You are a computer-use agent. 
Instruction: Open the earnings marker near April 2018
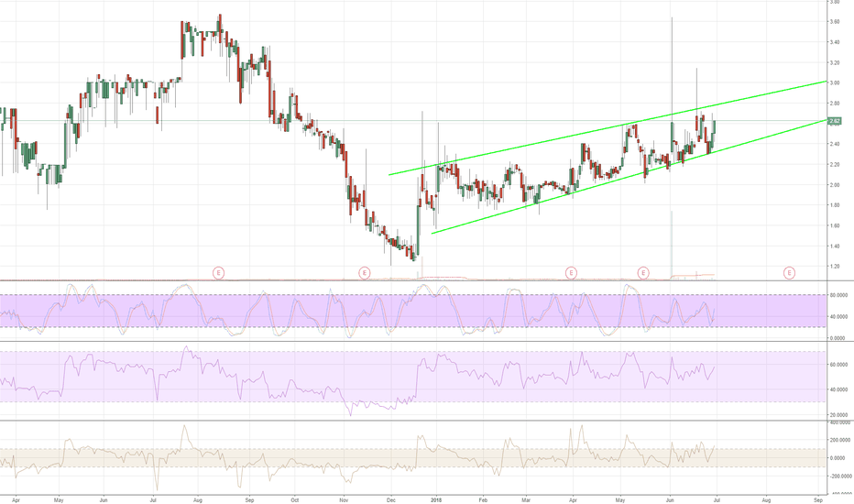(571, 272)
